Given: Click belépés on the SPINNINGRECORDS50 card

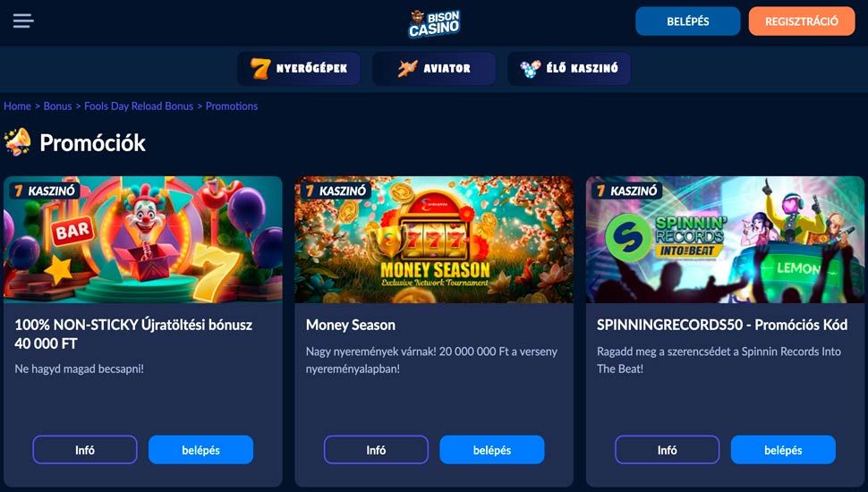Looking at the screenshot, I should pos(783,450).
